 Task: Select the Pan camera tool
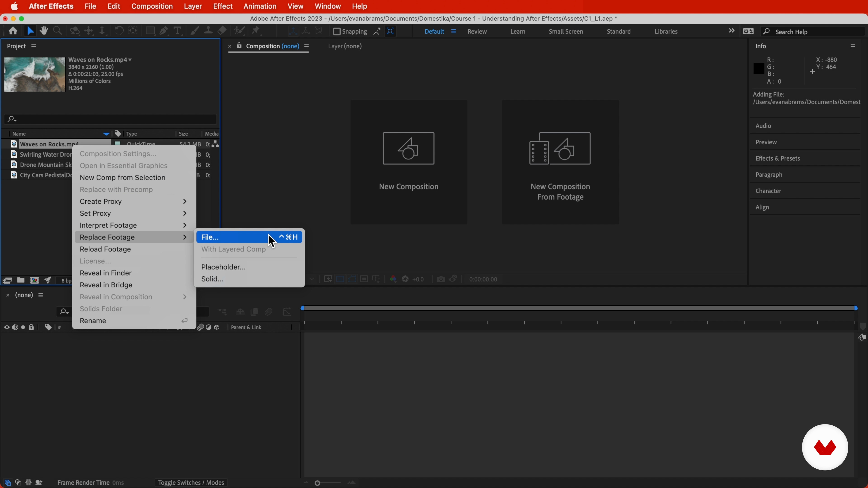click(89, 31)
